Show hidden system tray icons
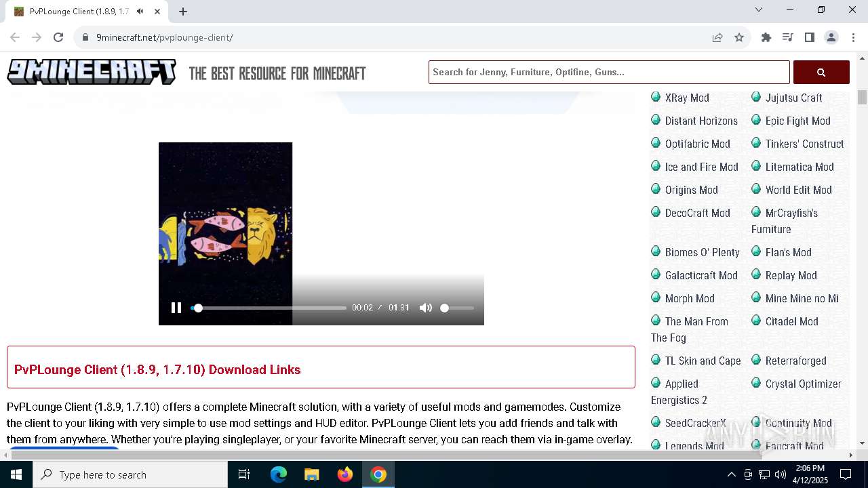This screenshot has width=868, height=488. pos(731,474)
